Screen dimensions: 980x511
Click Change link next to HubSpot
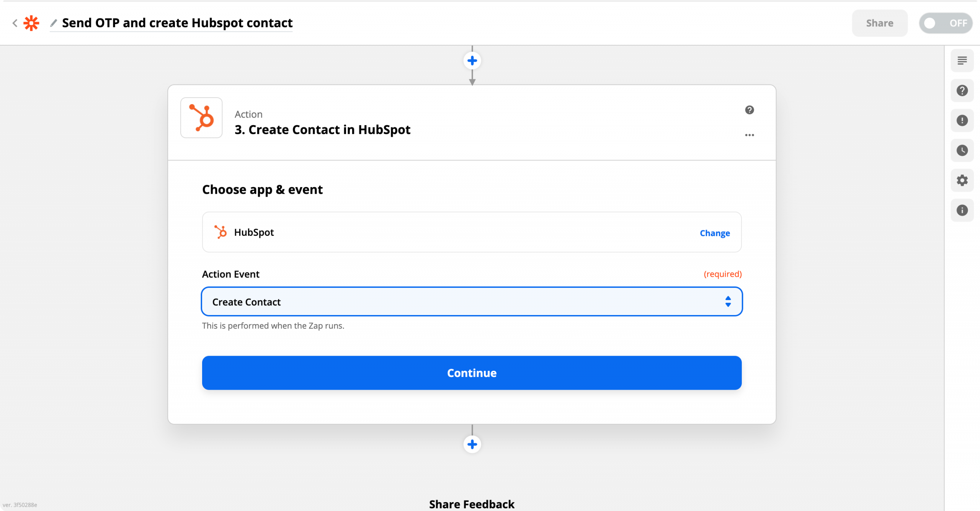[x=715, y=233]
